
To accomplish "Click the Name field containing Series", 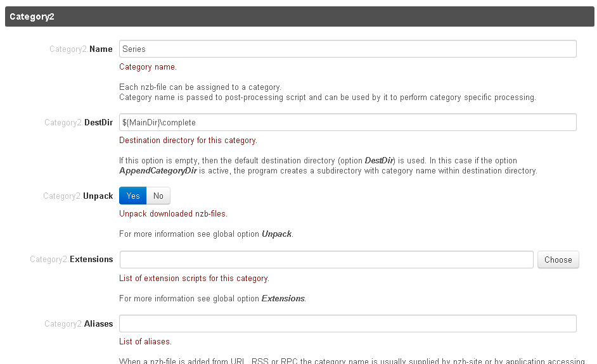I will tap(347, 49).
